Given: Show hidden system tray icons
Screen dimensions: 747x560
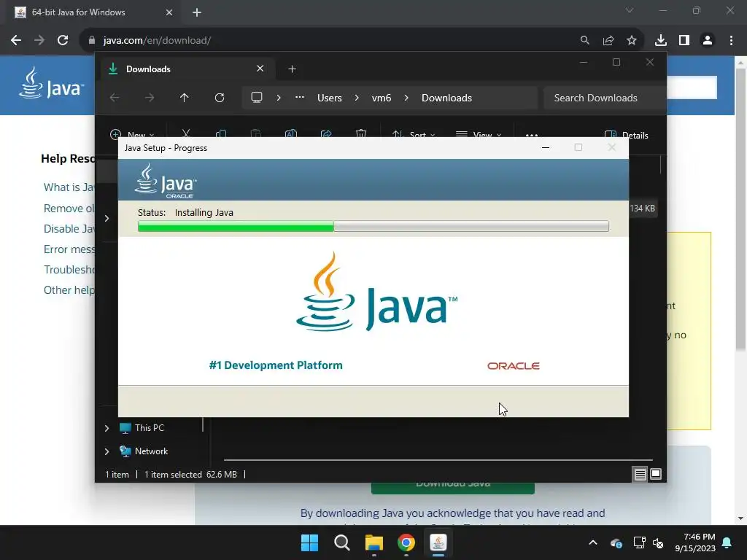Looking at the screenshot, I should [x=593, y=542].
